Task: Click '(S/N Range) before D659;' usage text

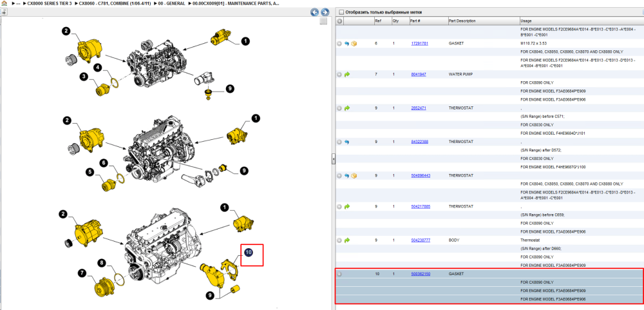Action: tap(542, 215)
